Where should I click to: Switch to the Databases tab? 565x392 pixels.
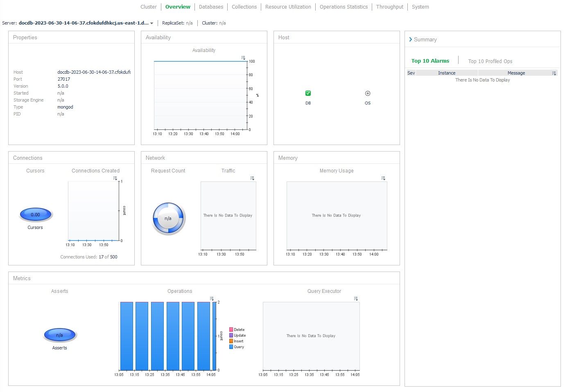[211, 7]
